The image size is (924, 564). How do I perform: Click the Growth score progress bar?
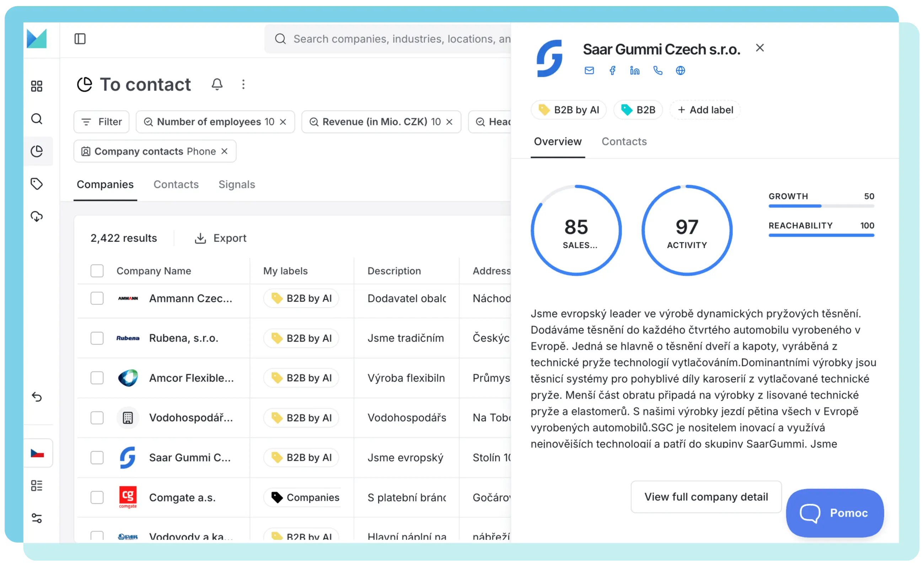coord(821,206)
